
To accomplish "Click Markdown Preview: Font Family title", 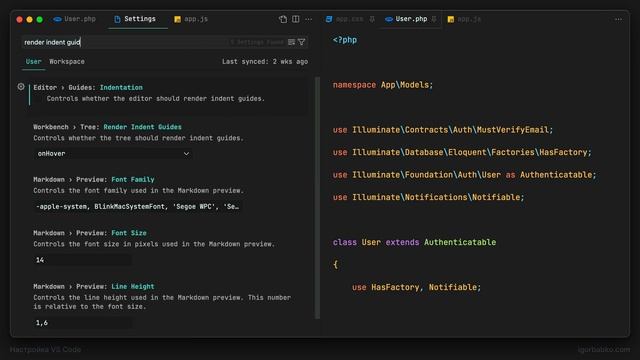I will 94,180.
